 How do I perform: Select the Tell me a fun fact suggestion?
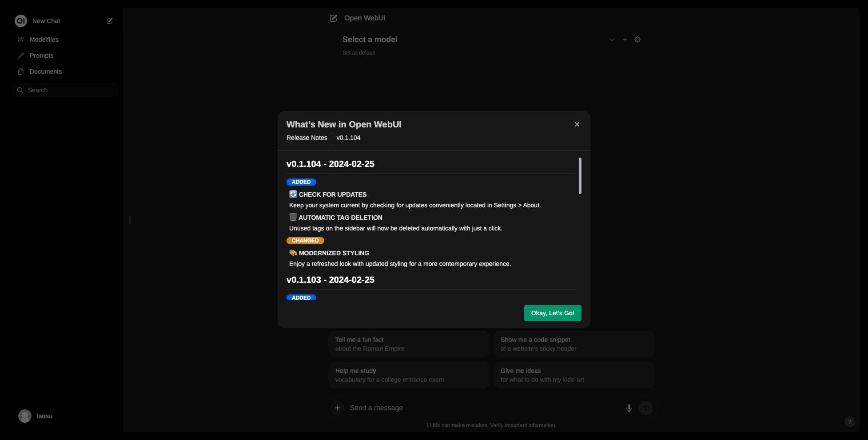(x=409, y=344)
